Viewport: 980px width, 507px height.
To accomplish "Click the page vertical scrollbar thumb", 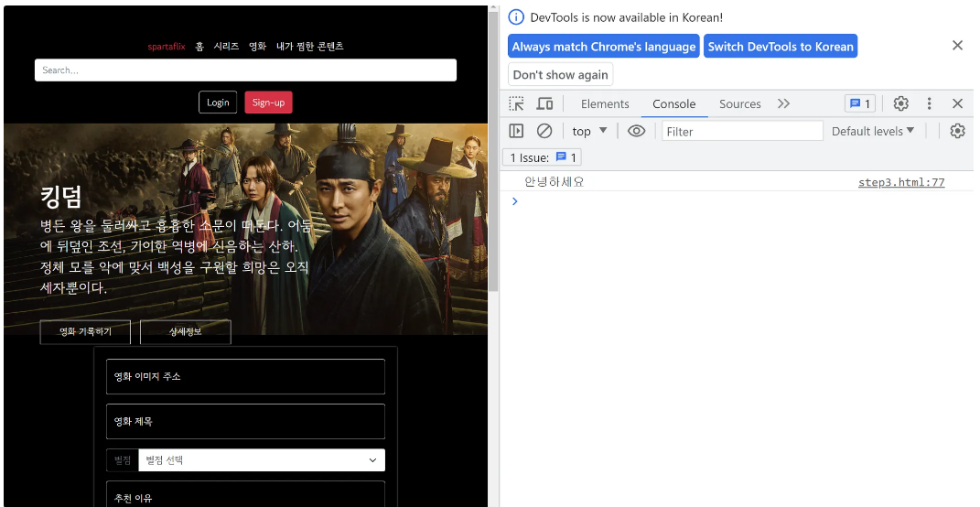I will 493,150.
